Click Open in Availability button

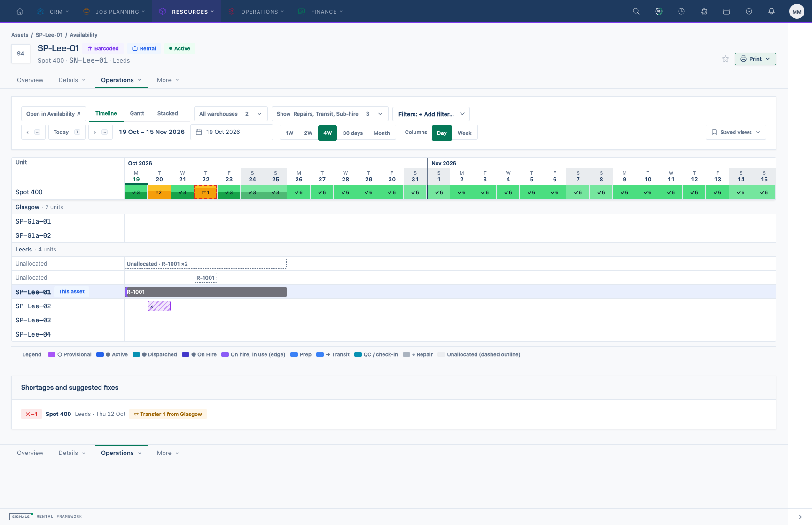click(x=54, y=114)
